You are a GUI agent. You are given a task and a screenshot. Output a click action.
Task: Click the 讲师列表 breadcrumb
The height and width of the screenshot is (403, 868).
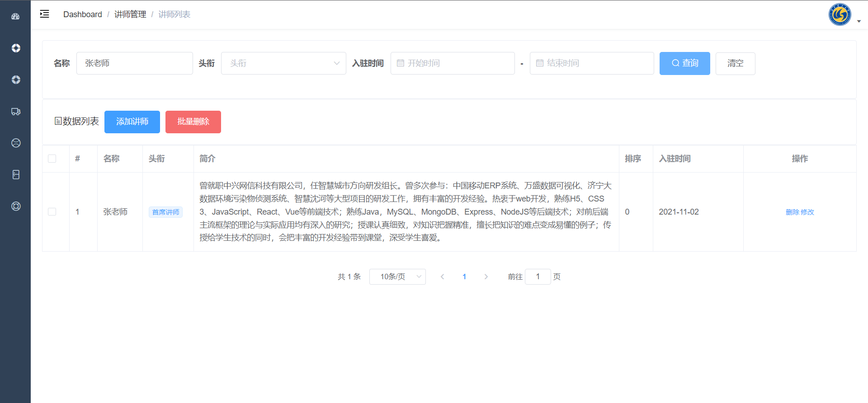coord(174,14)
